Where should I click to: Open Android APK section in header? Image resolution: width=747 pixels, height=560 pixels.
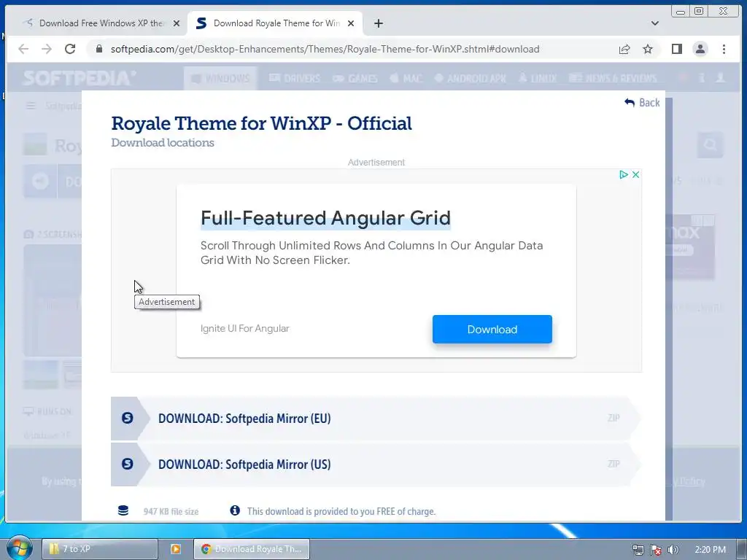point(471,78)
